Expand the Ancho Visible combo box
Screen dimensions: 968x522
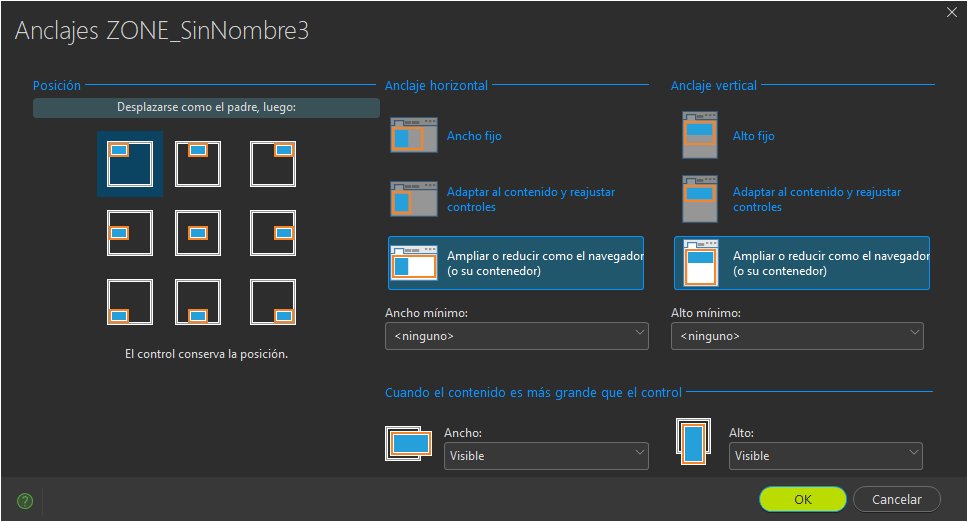(546, 456)
